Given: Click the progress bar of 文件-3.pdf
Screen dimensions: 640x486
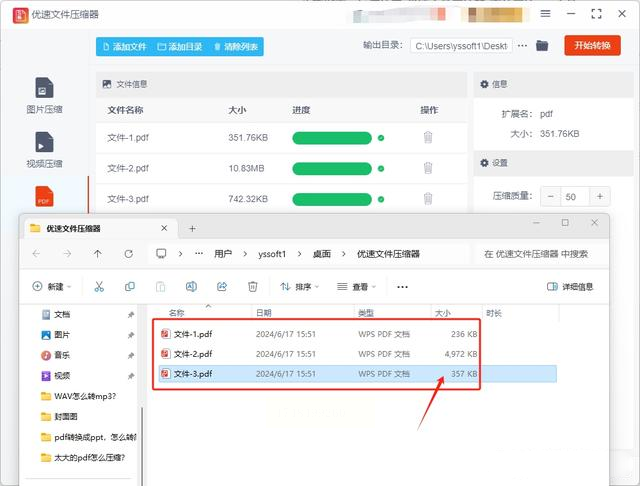Looking at the screenshot, I should pos(332,199).
